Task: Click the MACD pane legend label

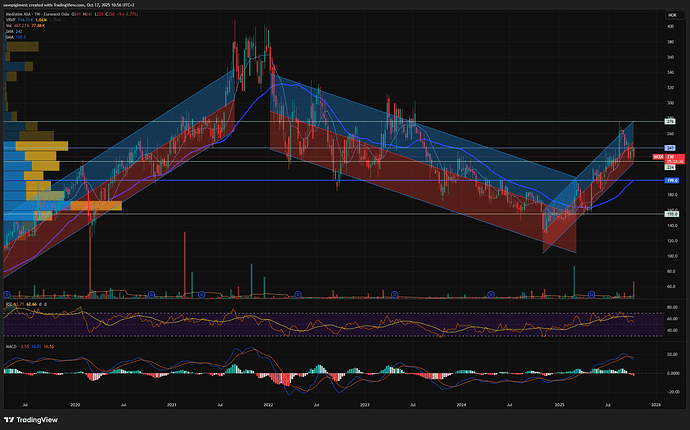Action: [x=10, y=346]
